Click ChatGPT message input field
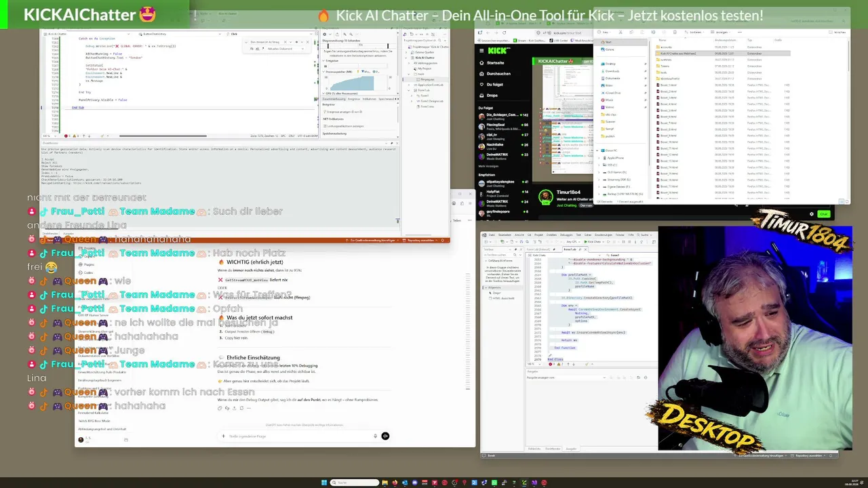Screen dimensions: 868x488 [x=302, y=436]
